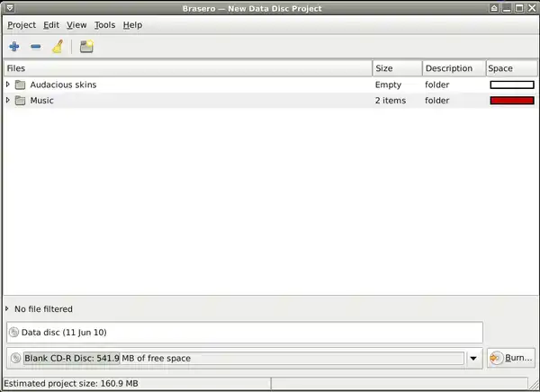Open the Tools menu

click(x=104, y=25)
